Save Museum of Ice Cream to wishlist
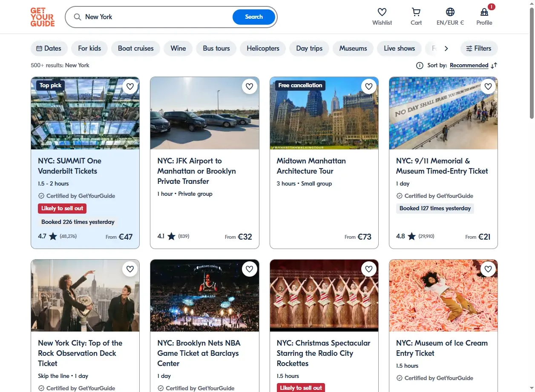Viewport: 535px width, 392px height. click(488, 269)
